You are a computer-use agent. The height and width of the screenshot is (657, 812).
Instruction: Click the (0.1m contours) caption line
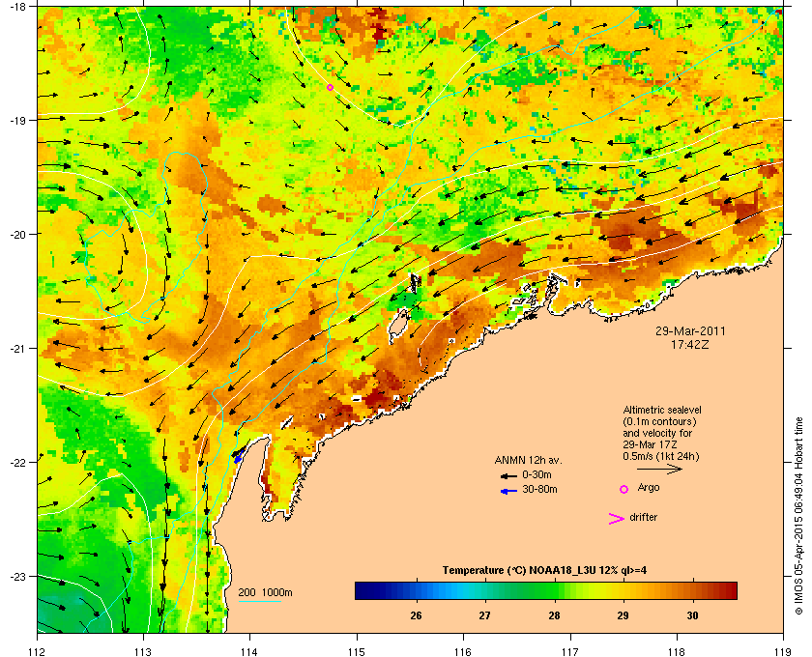tap(659, 421)
